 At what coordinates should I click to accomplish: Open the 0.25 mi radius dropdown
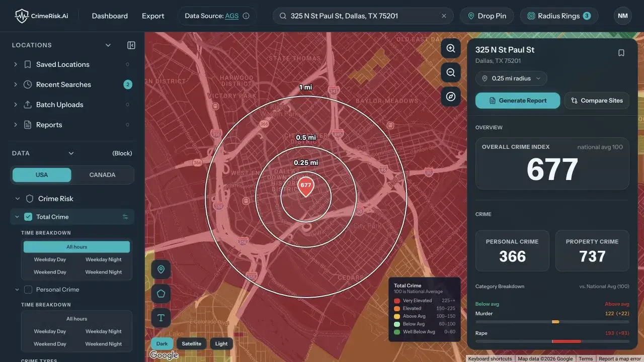(511, 78)
